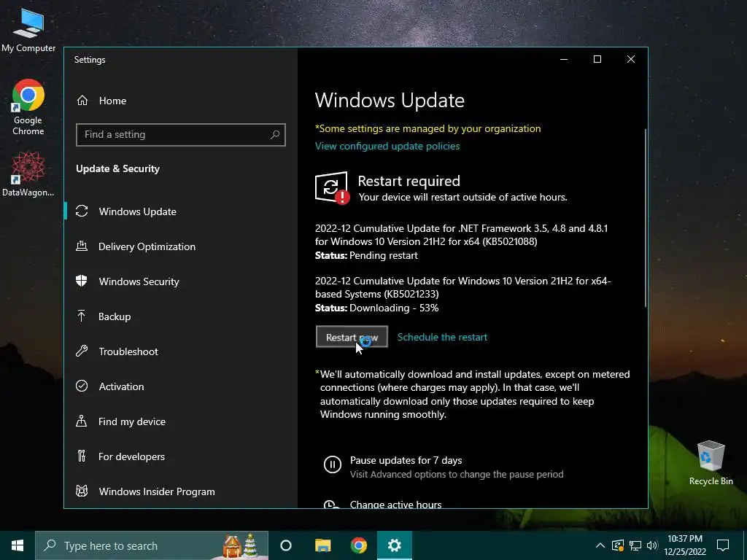Open Delivery Optimization page
Screen dimensions: 747x560
point(147,246)
